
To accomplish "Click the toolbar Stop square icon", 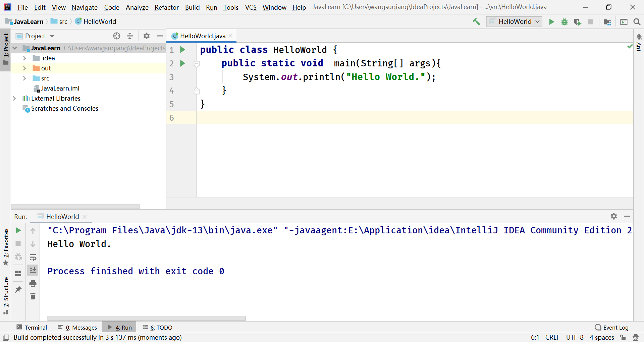I will (x=591, y=22).
